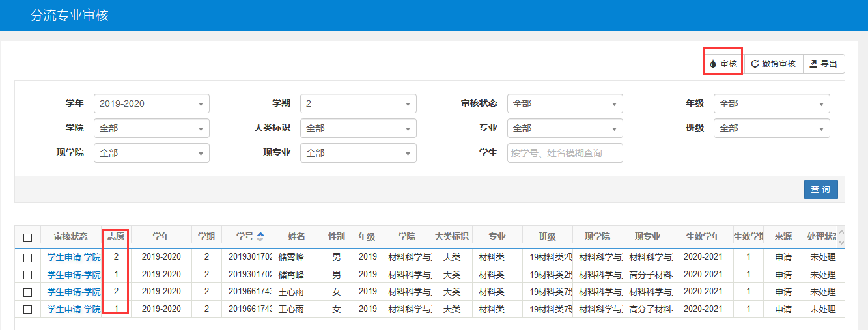Viewport: 868px width, 330px height.
Task: Check the row for 王心雨 with 志愿 2
Action: coord(27,292)
